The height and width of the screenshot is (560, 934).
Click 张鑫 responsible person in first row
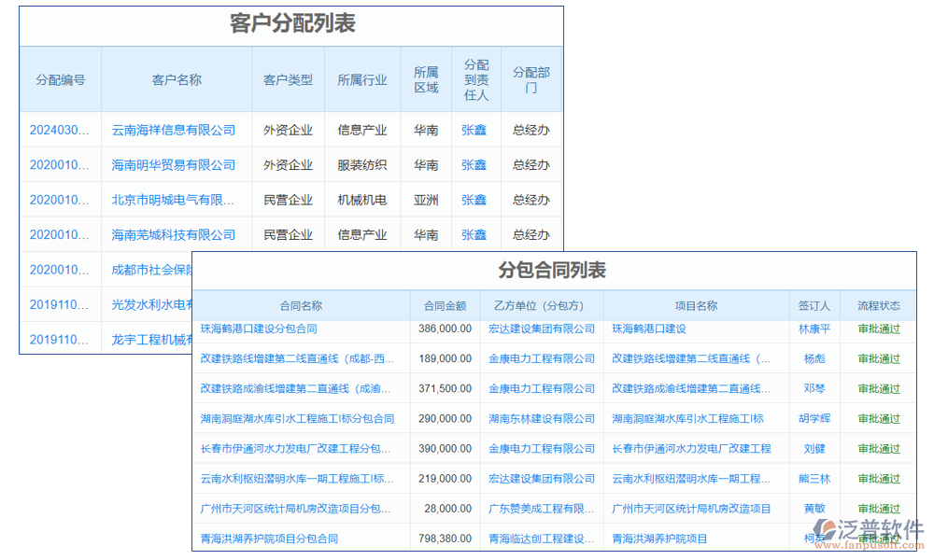point(475,130)
